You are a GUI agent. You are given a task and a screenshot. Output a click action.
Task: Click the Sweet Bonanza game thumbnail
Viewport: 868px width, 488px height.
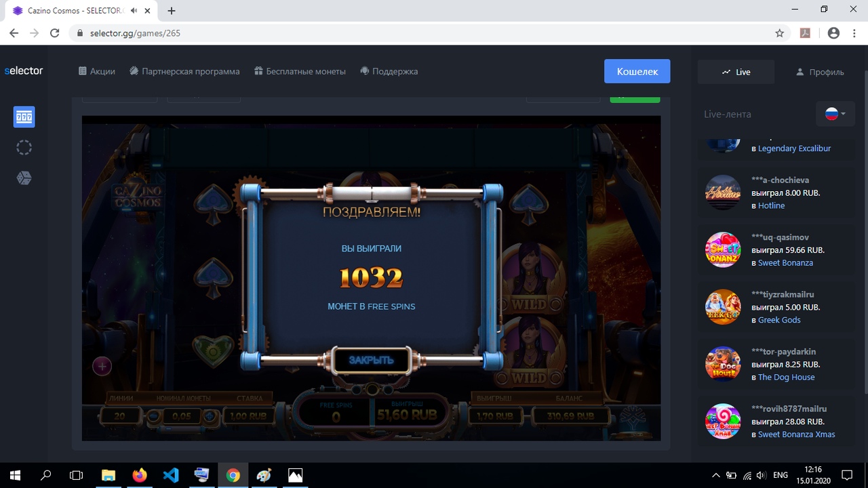click(723, 249)
